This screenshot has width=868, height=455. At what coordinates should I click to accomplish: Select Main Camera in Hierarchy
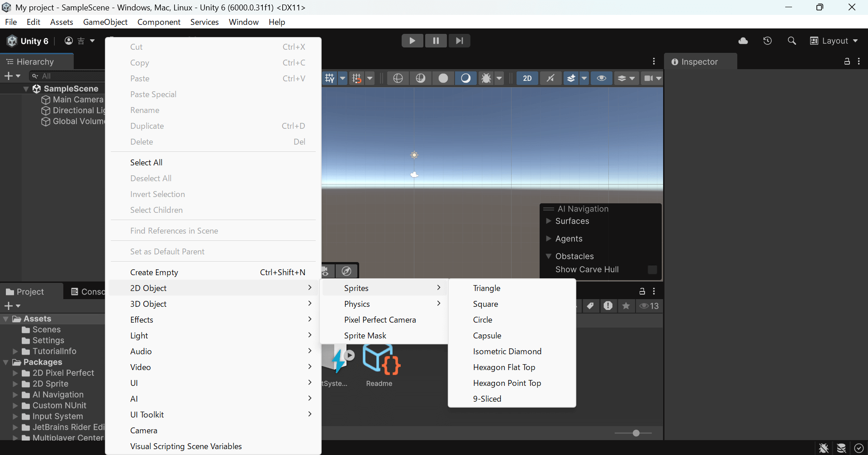coord(72,99)
